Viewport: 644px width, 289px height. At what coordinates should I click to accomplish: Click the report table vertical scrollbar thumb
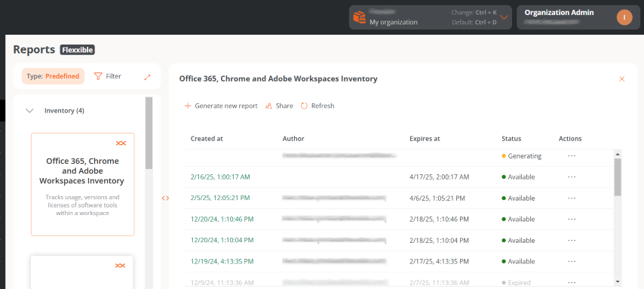tap(618, 177)
